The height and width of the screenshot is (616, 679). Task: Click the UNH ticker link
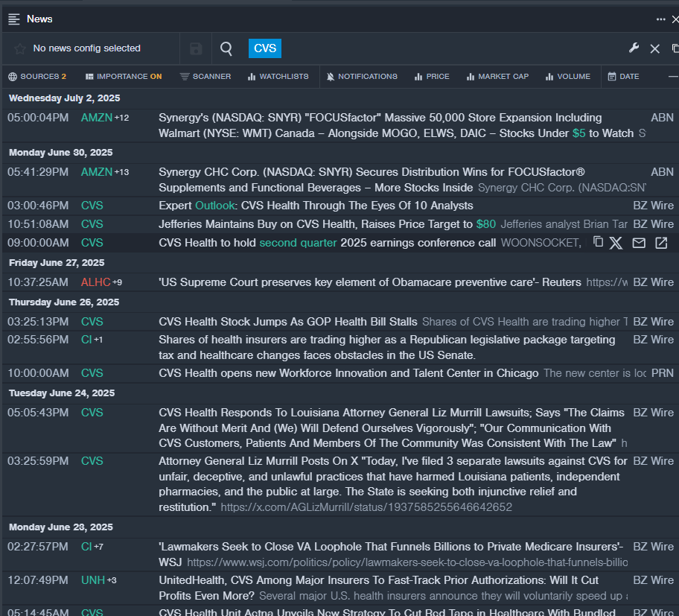coord(93,580)
